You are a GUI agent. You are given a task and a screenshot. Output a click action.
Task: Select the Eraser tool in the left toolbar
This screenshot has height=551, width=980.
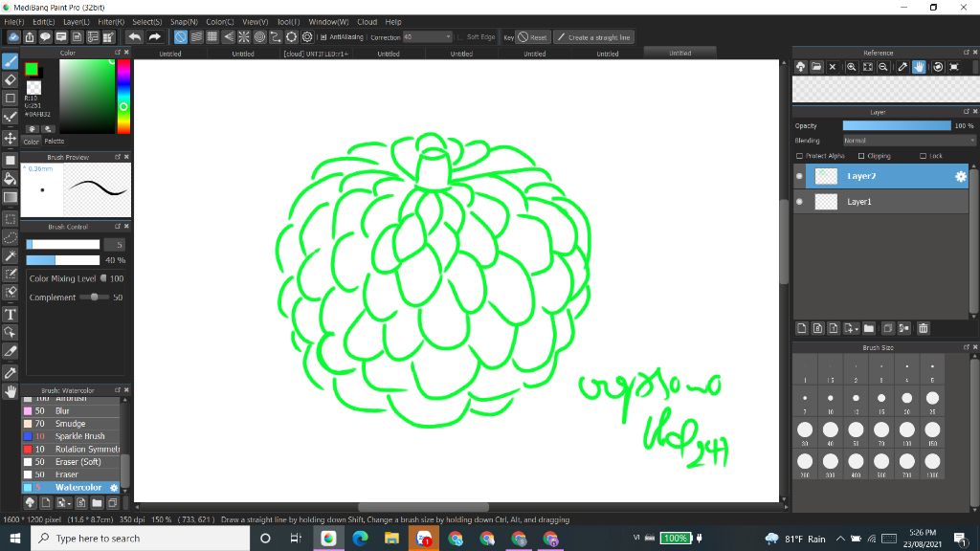[10, 79]
